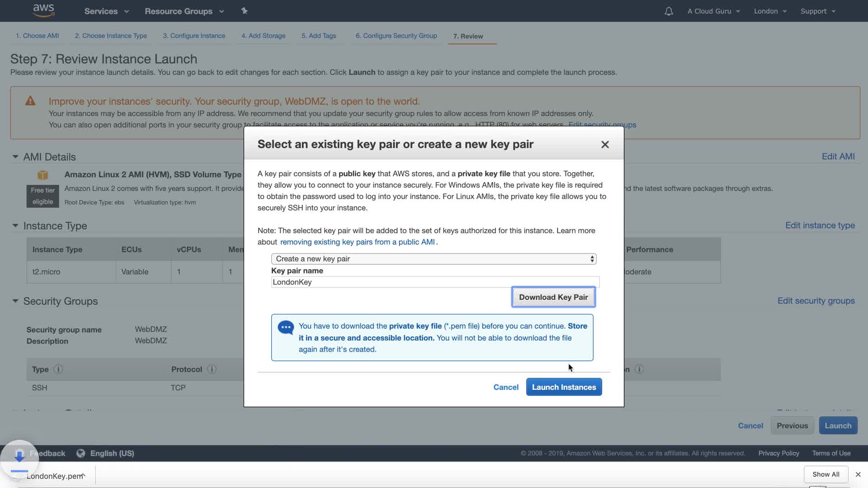
Task: Click the Protocol column info icon
Action: 212,369
